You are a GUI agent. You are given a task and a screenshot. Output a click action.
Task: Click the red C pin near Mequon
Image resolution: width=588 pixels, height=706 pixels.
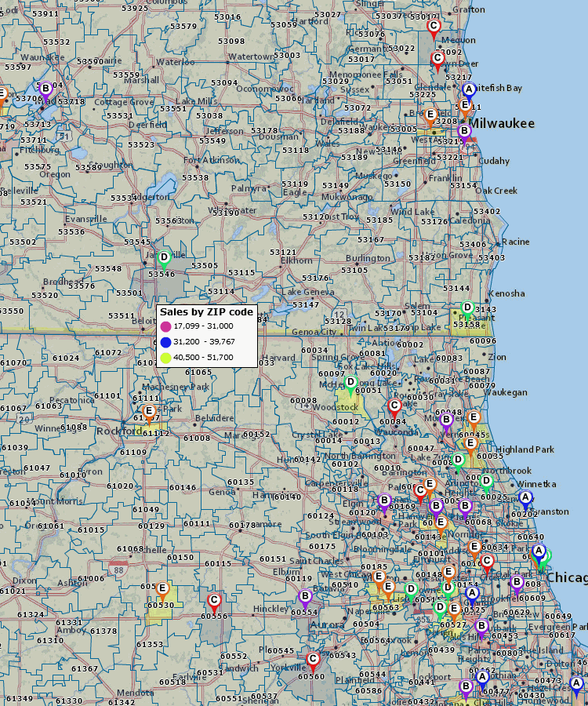point(434,27)
